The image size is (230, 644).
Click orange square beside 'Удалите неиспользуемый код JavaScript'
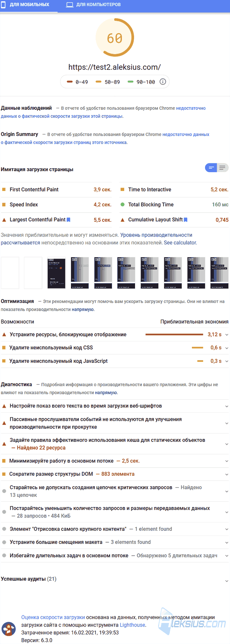coord(4,361)
